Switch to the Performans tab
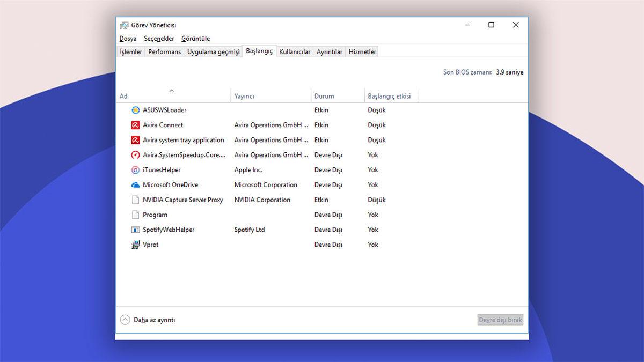 pyautogui.click(x=164, y=52)
